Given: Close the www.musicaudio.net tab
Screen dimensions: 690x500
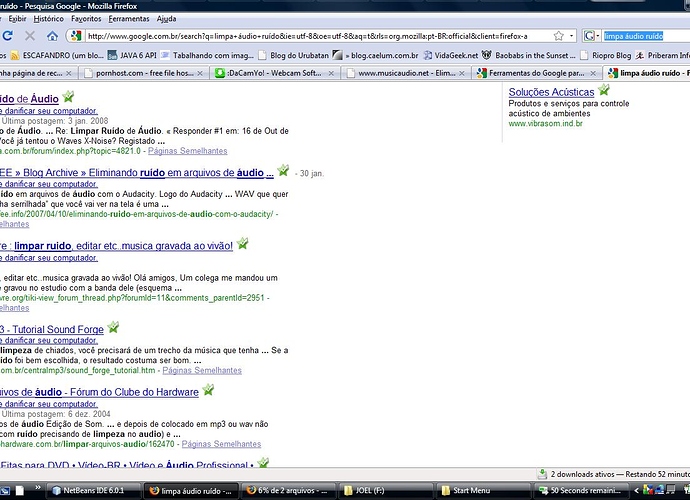Looking at the screenshot, I should coord(462,74).
